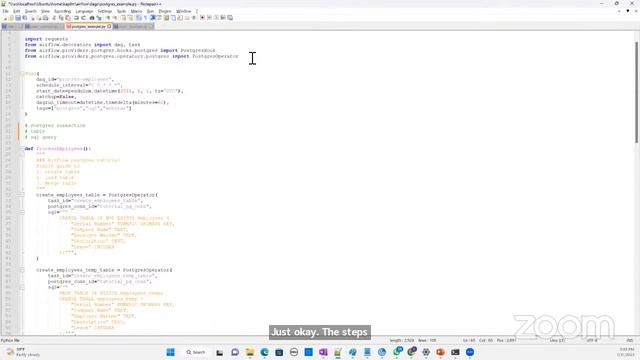
Task: Open PowerPoint from the taskbar
Action: coord(440,352)
